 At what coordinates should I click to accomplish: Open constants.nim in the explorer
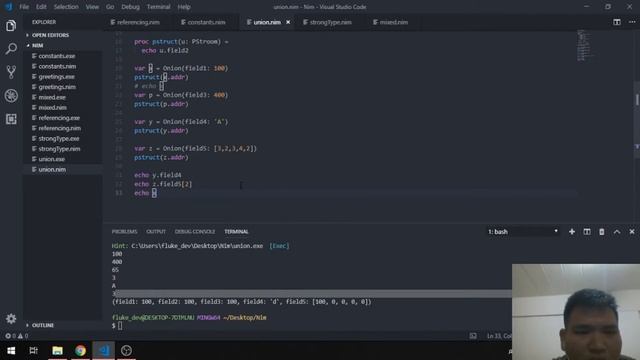click(57, 66)
